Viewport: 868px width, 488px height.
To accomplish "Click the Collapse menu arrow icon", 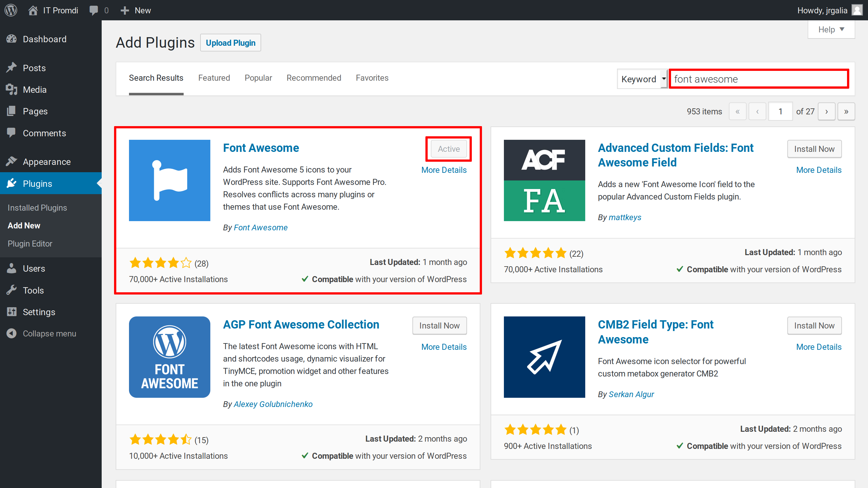I will pyautogui.click(x=11, y=333).
